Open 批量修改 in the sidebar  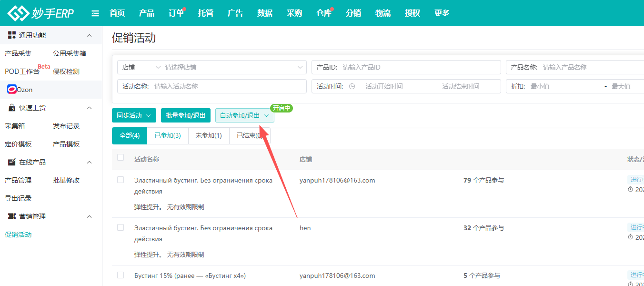66,180
